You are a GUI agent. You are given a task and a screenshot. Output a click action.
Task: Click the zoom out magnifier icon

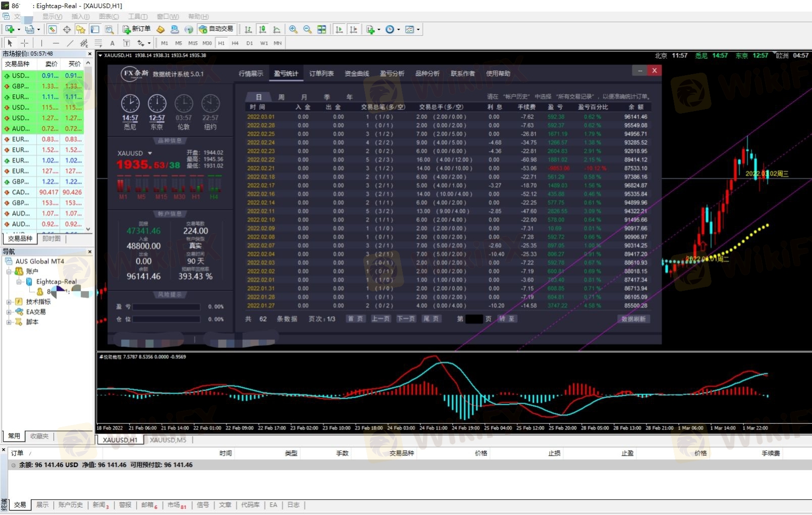pyautogui.click(x=307, y=30)
